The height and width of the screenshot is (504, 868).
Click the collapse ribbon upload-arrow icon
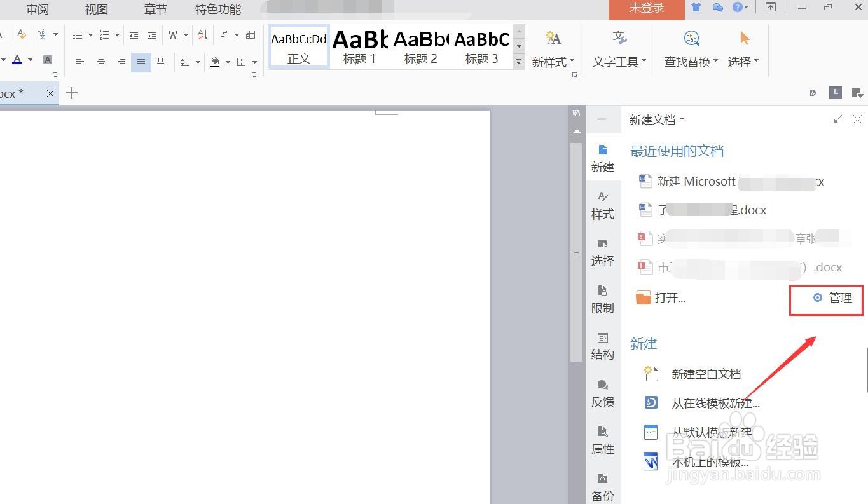tap(770, 8)
